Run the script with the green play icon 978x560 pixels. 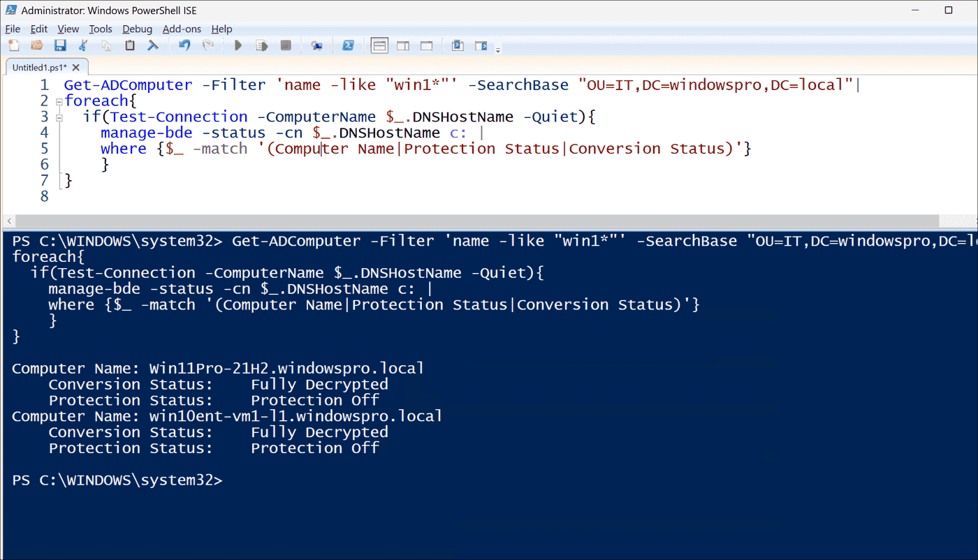point(238,45)
